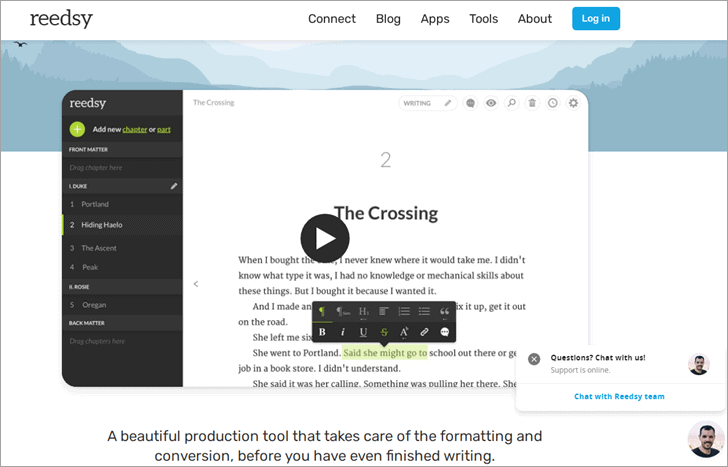Toggle underline formatting
728x467 pixels.
(x=363, y=332)
